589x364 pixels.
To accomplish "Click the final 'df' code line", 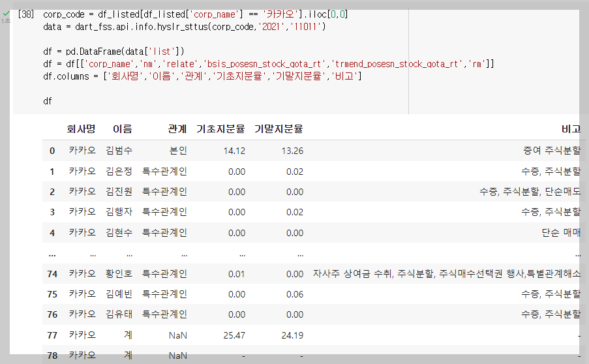I will pyautogui.click(x=48, y=101).
